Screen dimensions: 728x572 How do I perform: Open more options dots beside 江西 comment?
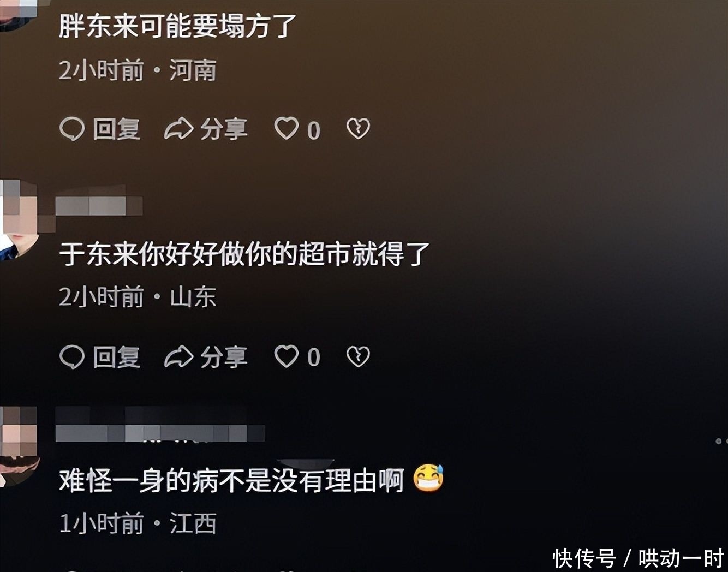pos(721,441)
